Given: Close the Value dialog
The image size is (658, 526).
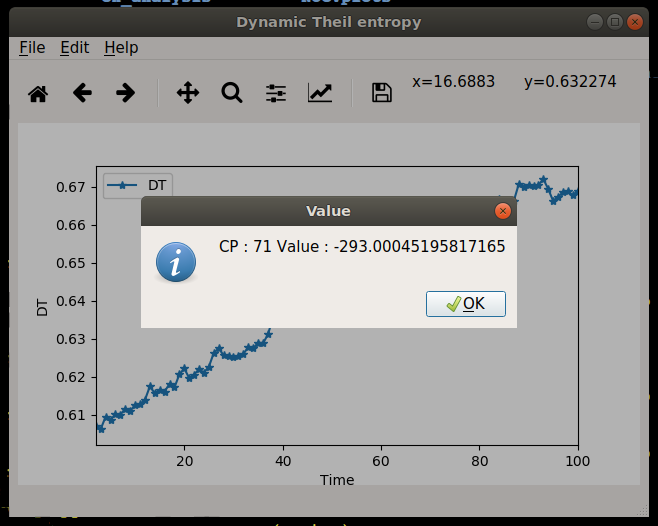Looking at the screenshot, I should coord(502,211).
